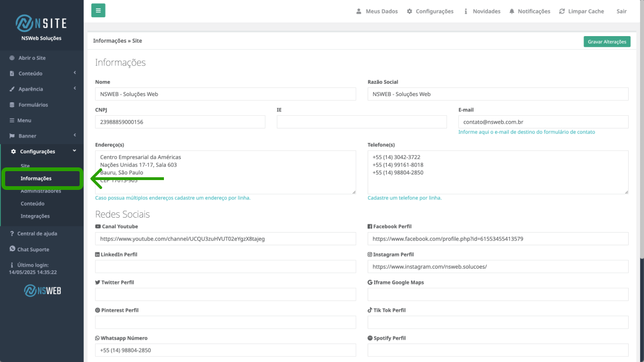
Task: Click the flag icon beside Banner
Action: tap(12, 136)
